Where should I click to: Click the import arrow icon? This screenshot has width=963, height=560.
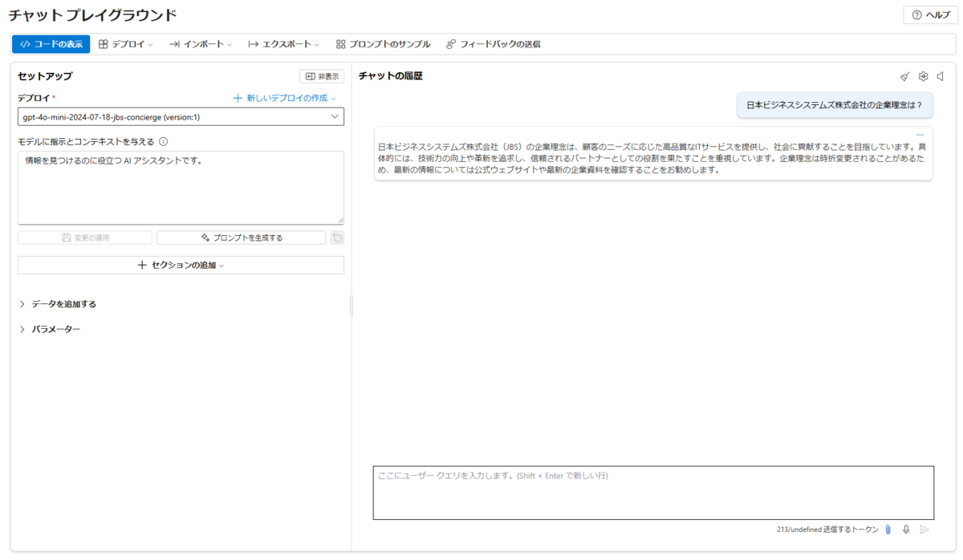(174, 44)
